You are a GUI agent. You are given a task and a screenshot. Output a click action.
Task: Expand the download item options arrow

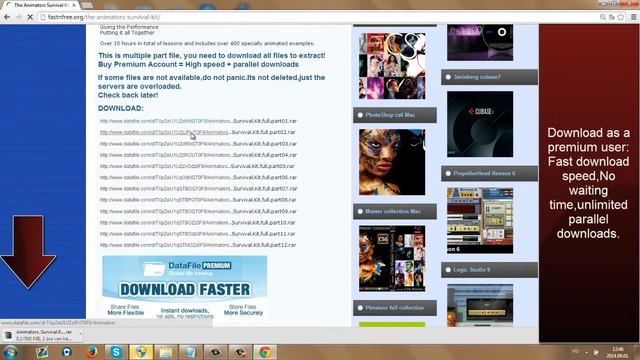80,335
